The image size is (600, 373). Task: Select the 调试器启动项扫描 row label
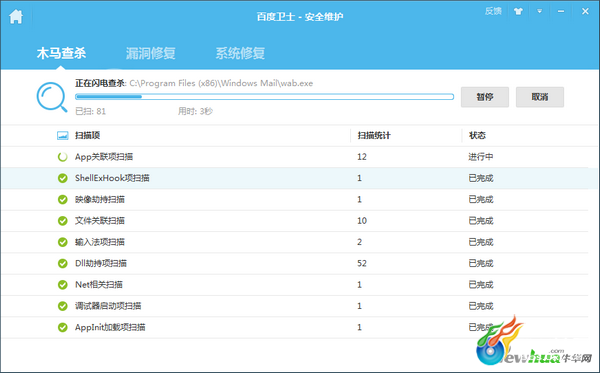click(x=108, y=306)
